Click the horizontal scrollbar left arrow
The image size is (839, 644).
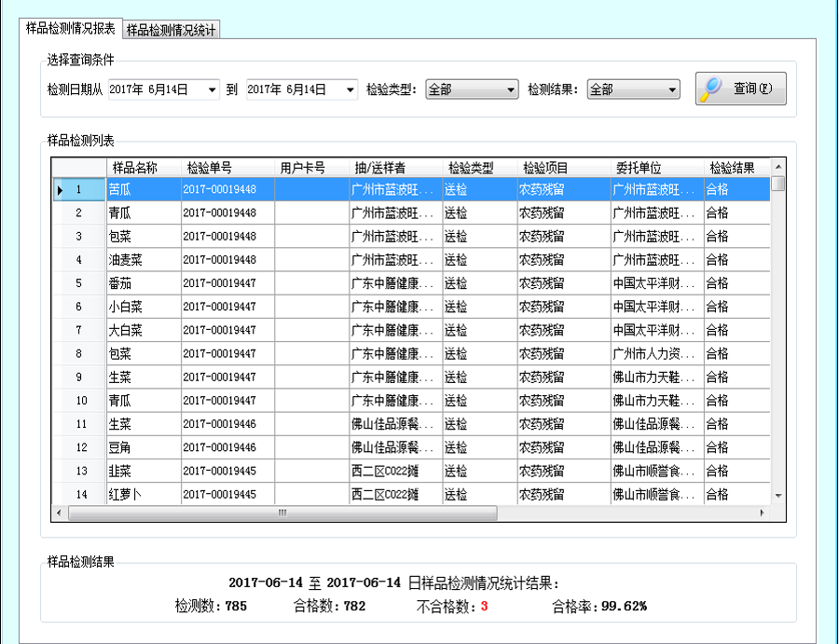coord(59,513)
